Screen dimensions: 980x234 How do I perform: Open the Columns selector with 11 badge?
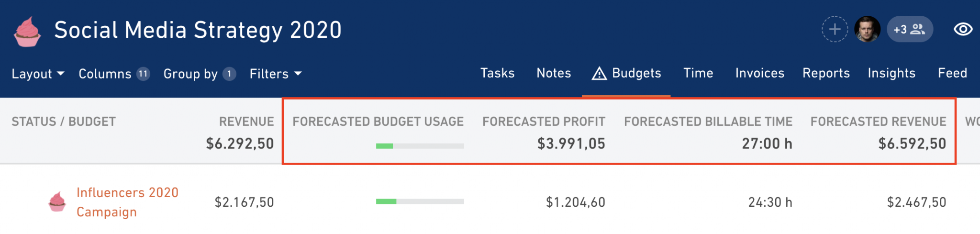click(114, 74)
